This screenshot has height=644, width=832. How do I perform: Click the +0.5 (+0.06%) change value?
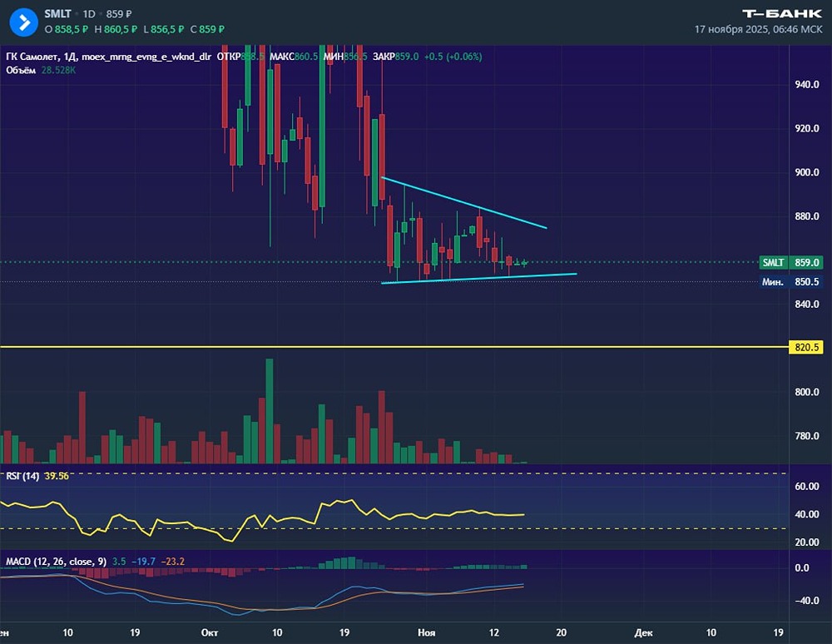(x=453, y=57)
